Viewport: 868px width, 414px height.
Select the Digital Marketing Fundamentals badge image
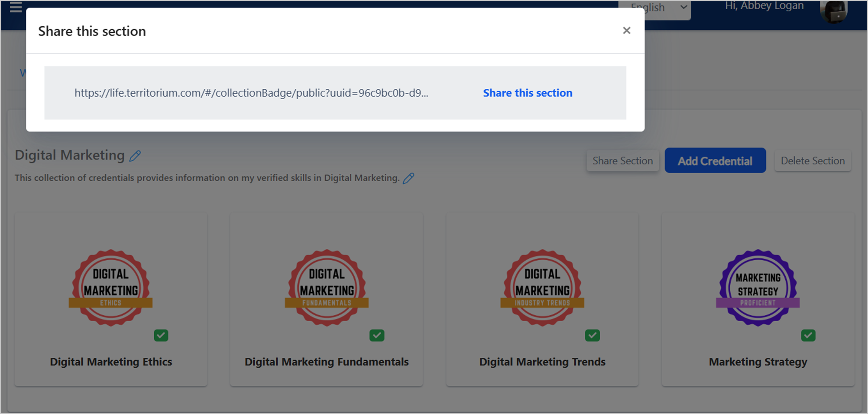tap(327, 287)
